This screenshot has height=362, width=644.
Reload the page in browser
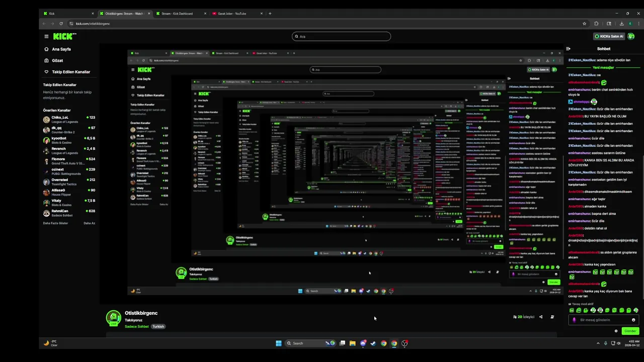pos(61,24)
